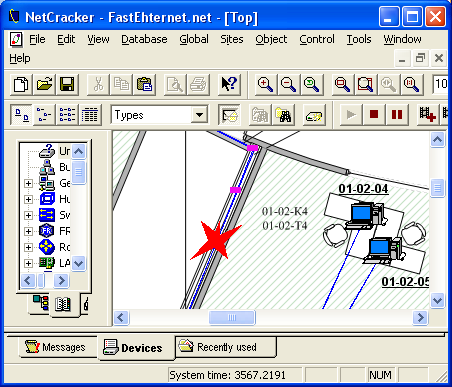Open the Object menu
Image resolution: width=452 pixels, height=387 pixels.
click(271, 39)
